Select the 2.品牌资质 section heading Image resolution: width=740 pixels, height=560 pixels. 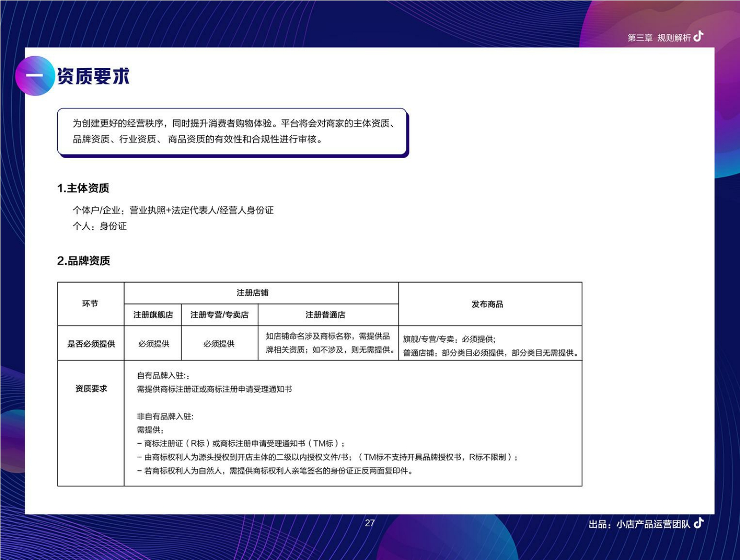[84, 261]
